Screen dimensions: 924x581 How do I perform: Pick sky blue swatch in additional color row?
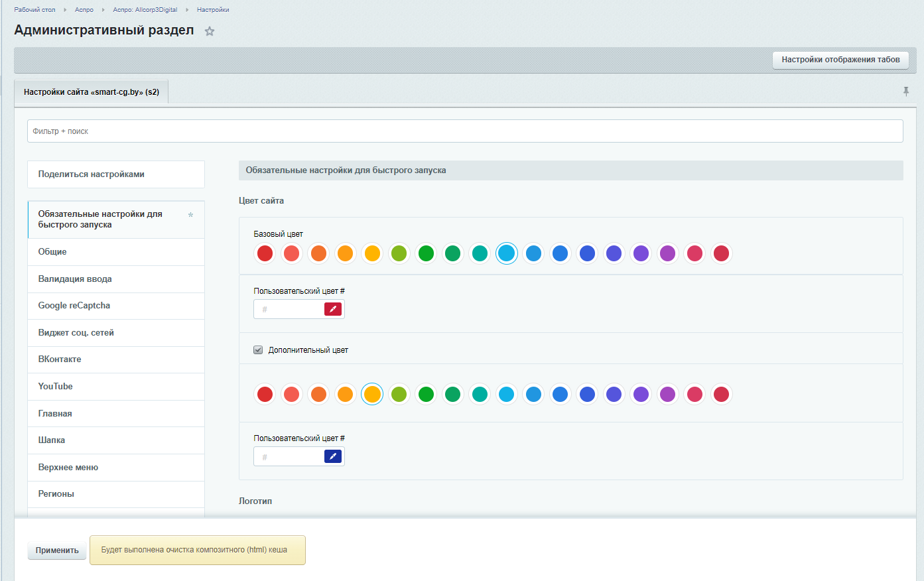506,395
